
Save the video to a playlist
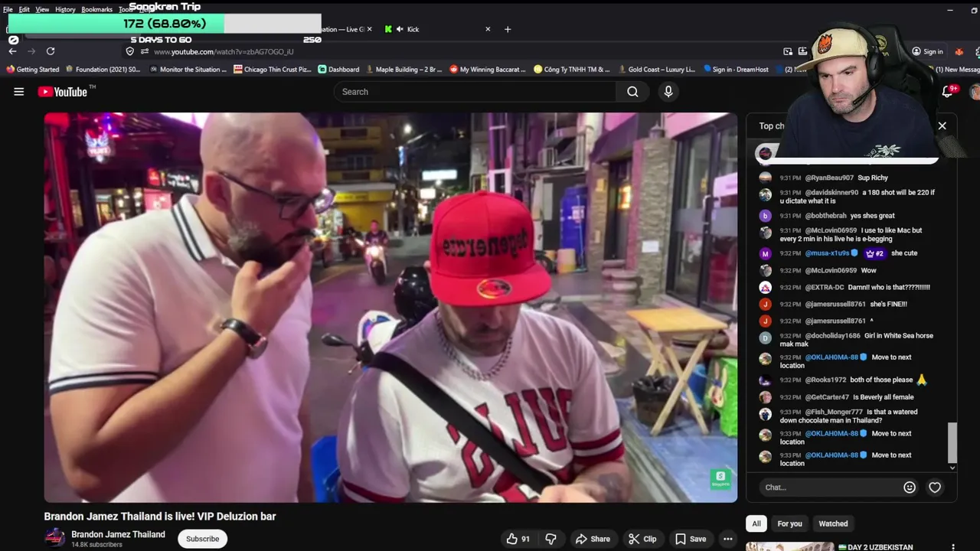[x=691, y=539]
